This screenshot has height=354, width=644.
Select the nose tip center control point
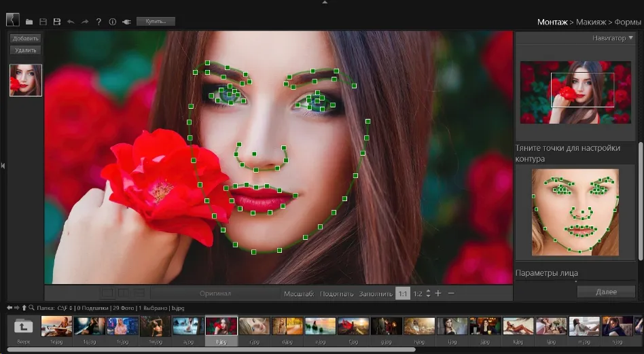(x=254, y=154)
